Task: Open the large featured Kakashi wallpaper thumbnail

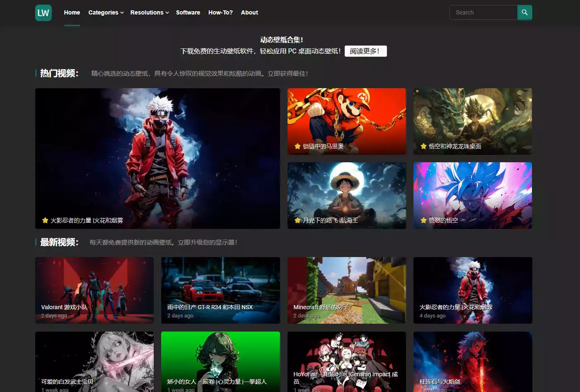Action: (157, 159)
